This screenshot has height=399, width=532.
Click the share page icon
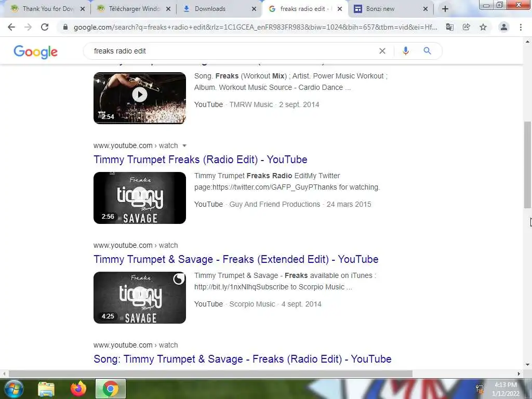467,27
